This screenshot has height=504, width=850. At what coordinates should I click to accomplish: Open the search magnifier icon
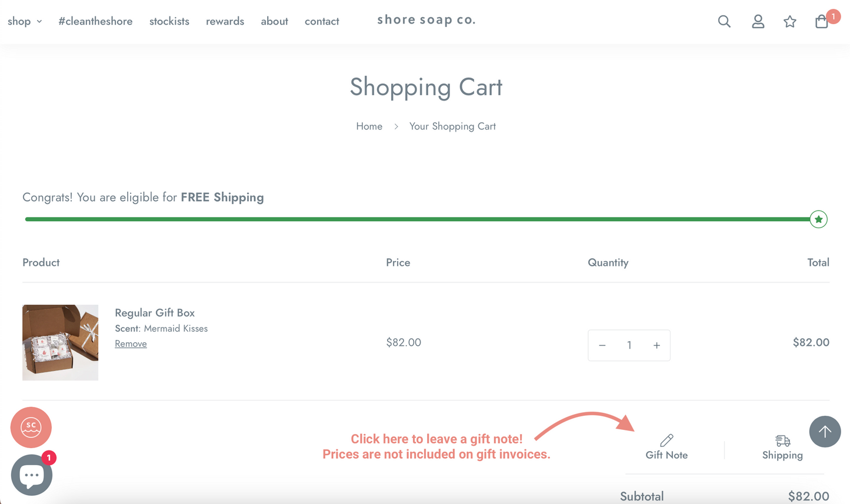click(724, 22)
